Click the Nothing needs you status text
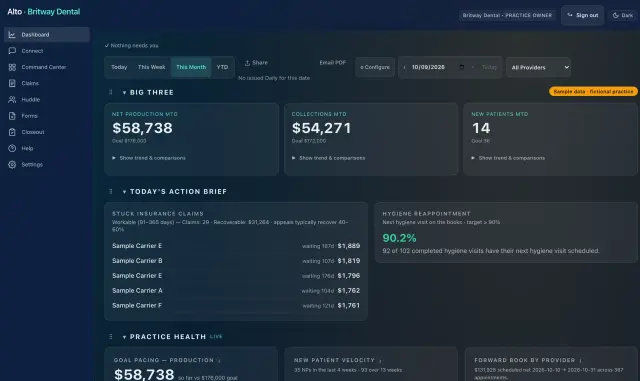Image resolution: width=640 pixels, height=381 pixels. tap(131, 46)
